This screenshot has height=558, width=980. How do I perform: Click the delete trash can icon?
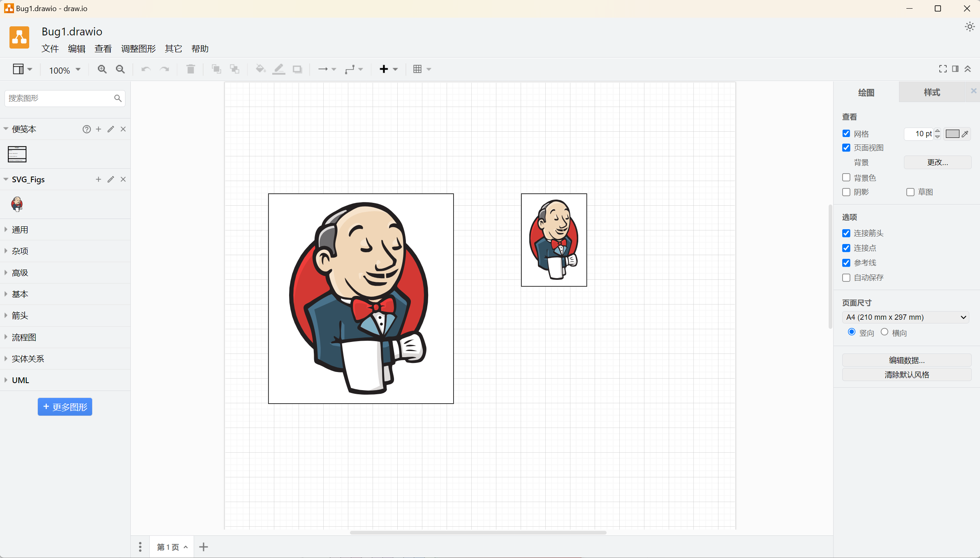[x=190, y=69]
